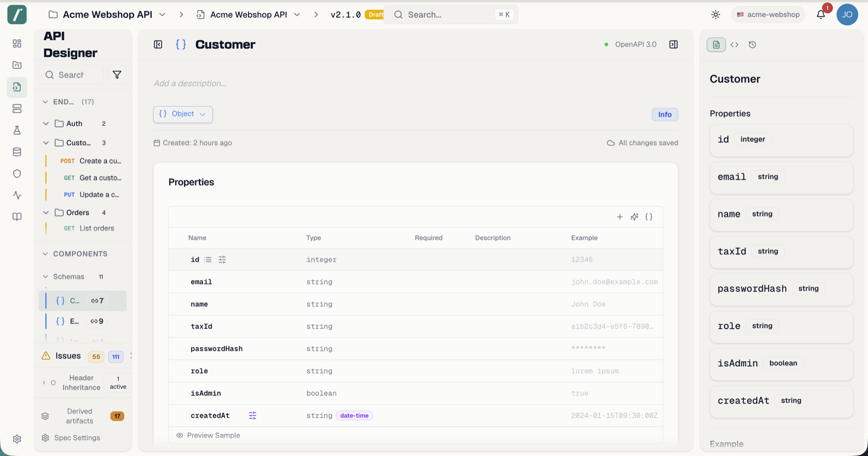Expand the Header Inheritance section
Viewport: 868px width, 456px height.
click(44, 383)
